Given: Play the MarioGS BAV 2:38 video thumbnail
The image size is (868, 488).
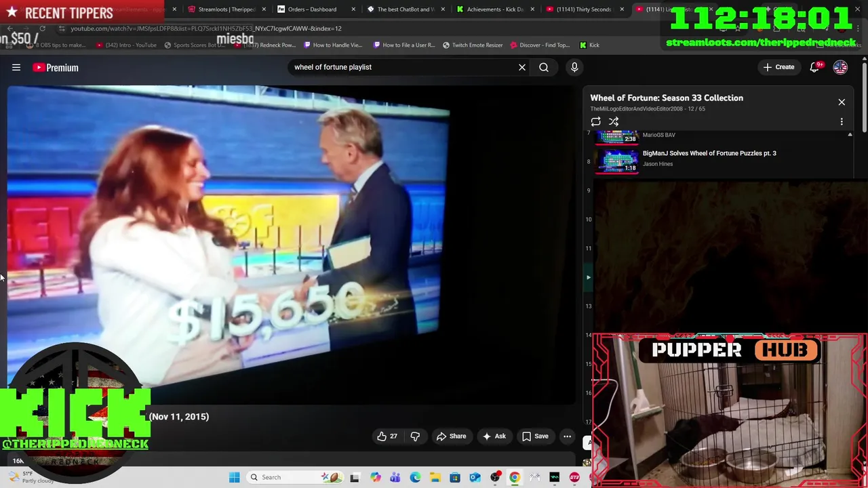Looking at the screenshot, I should [x=617, y=138].
